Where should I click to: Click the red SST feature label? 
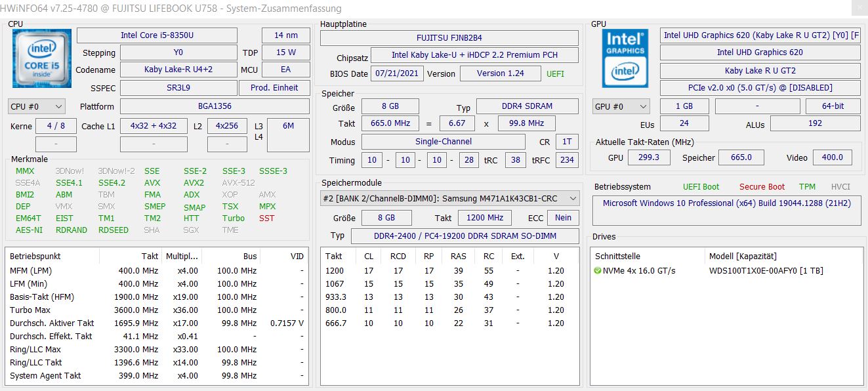point(266,218)
